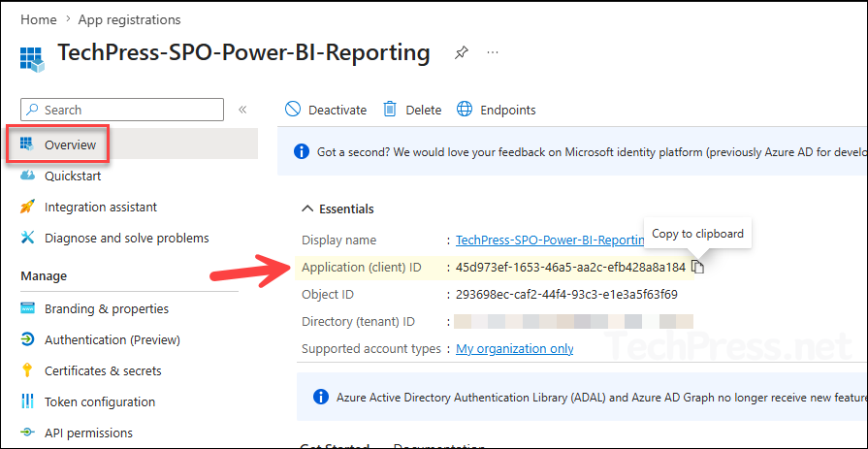
Task: Click the Integration assistant rocket icon
Action: [27, 208]
